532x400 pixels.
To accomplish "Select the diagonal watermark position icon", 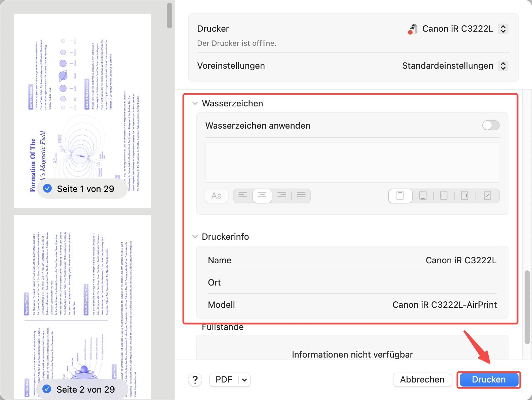I will pos(488,196).
